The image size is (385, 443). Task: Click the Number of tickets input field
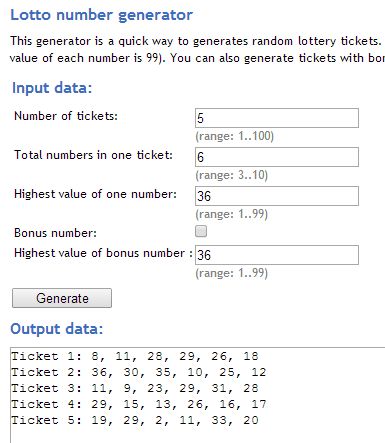coord(277,118)
